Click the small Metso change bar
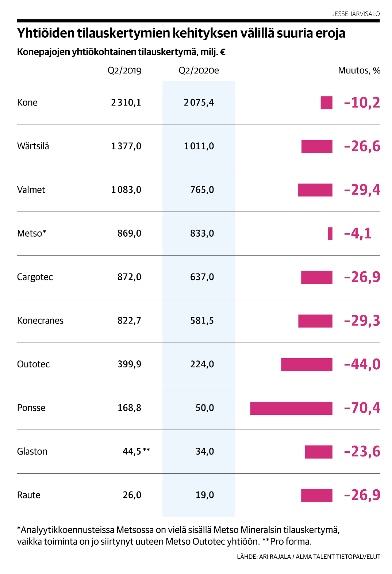The height and width of the screenshot is (574, 392). click(330, 234)
